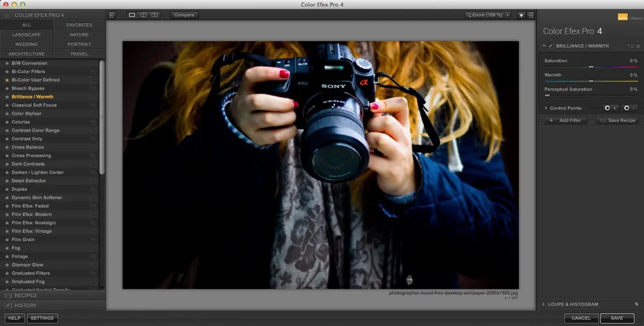The height and width of the screenshot is (326, 644).
Task: Expand the Loupe & Histogram panel
Action: [544, 304]
